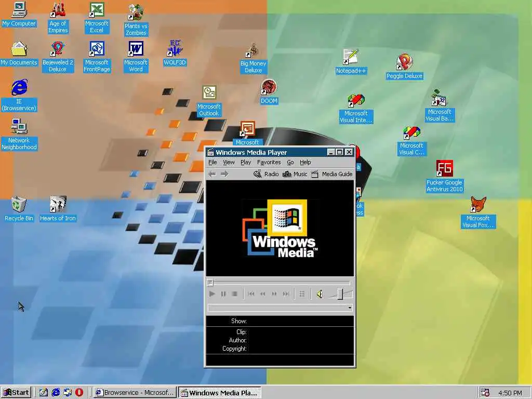Open the My Computer desktop icon
Viewport: 532px width, 399px height.
[x=19, y=14]
